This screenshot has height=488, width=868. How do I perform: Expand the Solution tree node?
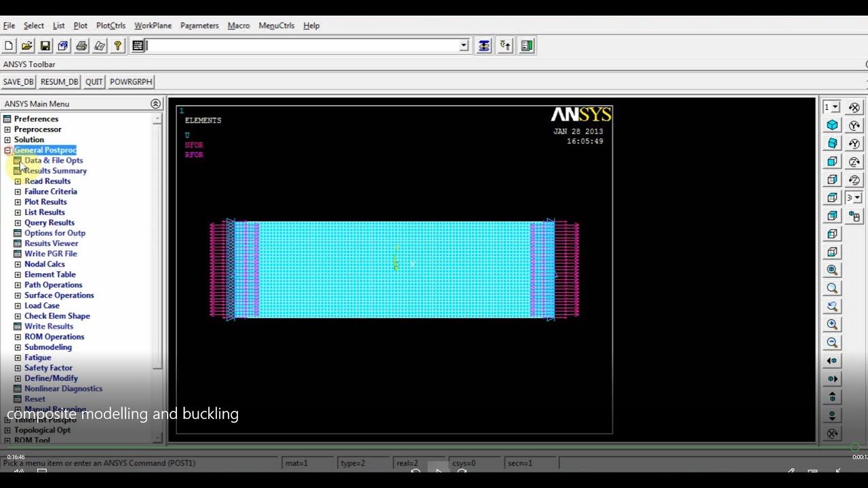(x=7, y=140)
